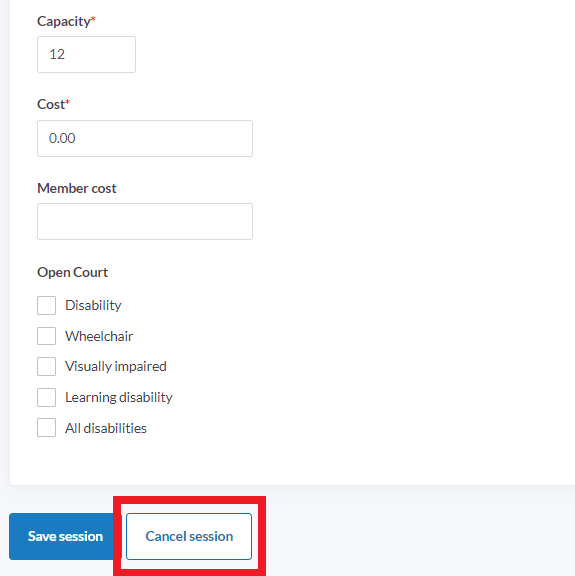Click the Cost field label
The width and height of the screenshot is (575, 576).
(x=51, y=105)
